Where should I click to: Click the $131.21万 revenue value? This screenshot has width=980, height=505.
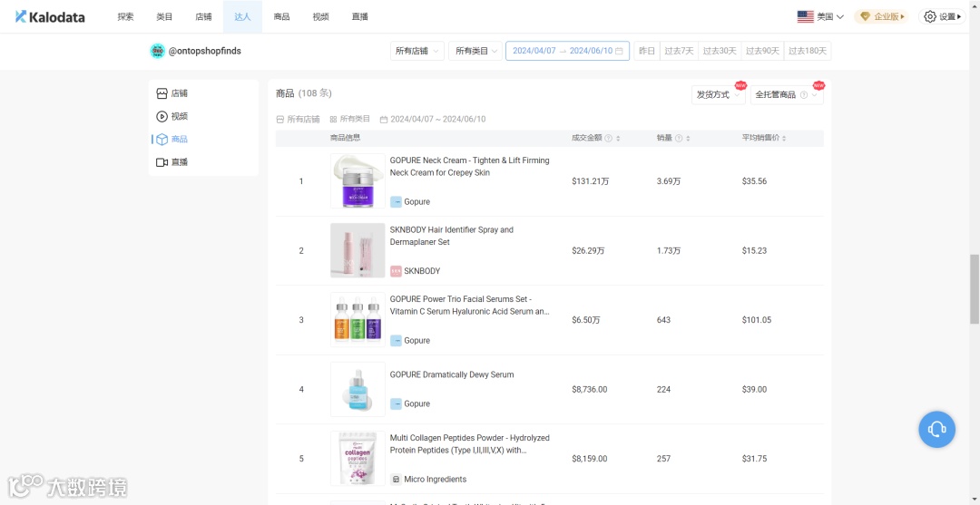588,181
